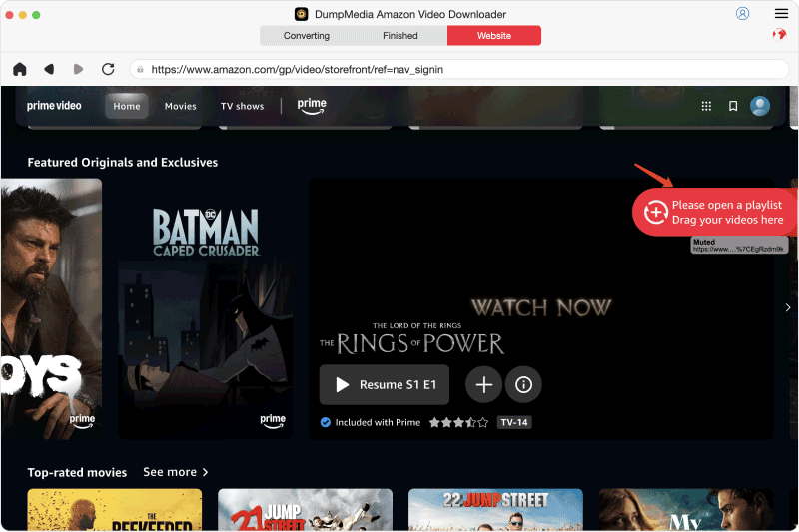Select TV shows in Prime Video nav

click(x=242, y=106)
